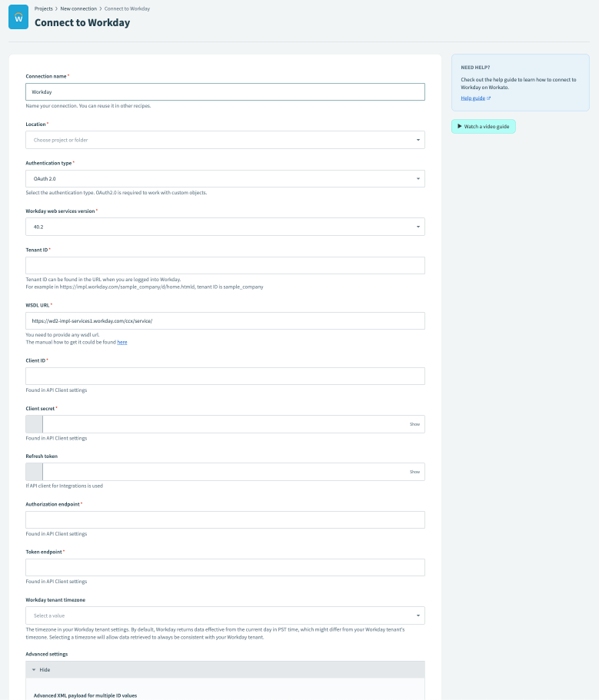
Task: Click the Token endpoint field
Action: (x=225, y=567)
